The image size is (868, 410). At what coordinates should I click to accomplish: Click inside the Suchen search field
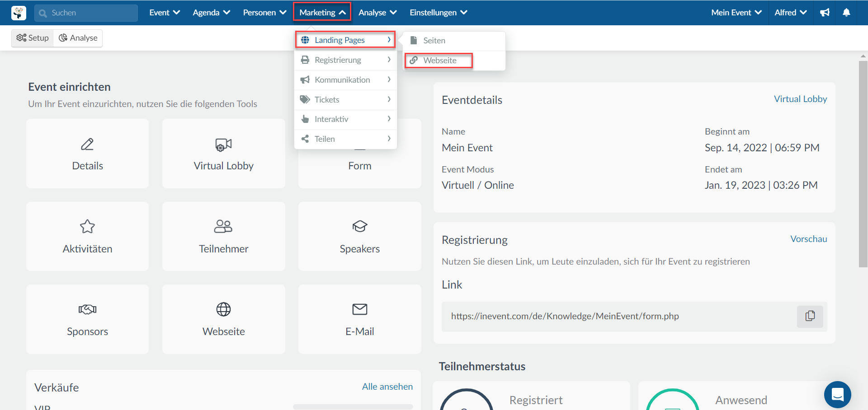(x=86, y=13)
